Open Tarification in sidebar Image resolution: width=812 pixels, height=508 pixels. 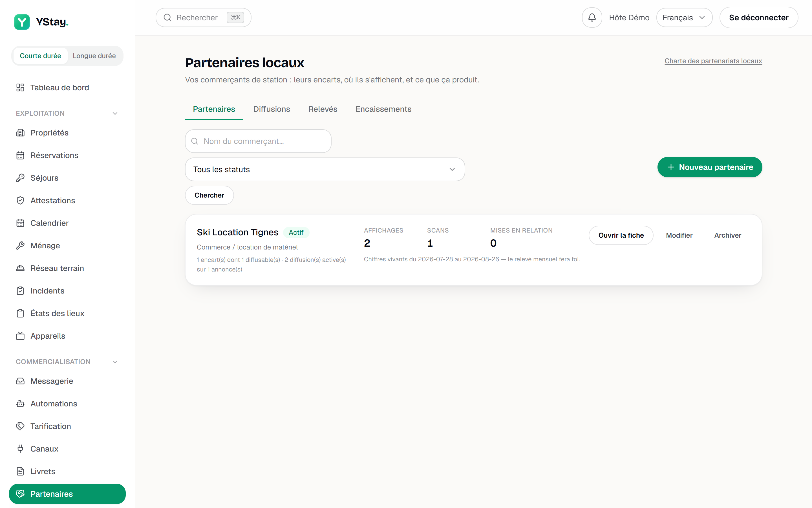pos(67,426)
